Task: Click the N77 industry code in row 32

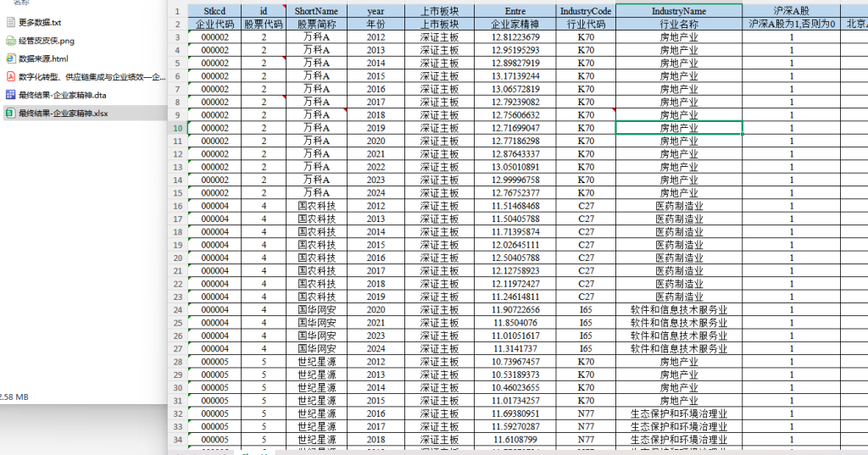Action: (x=586, y=413)
